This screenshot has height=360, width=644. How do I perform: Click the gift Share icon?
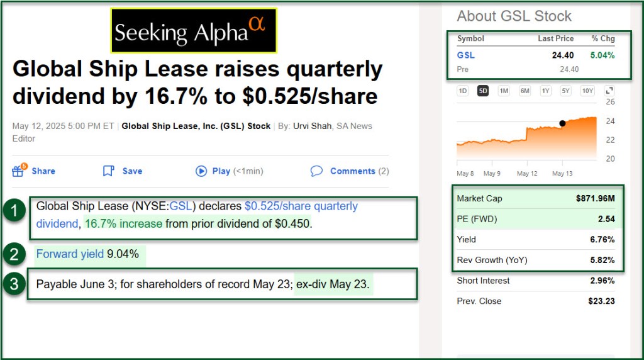tap(18, 171)
